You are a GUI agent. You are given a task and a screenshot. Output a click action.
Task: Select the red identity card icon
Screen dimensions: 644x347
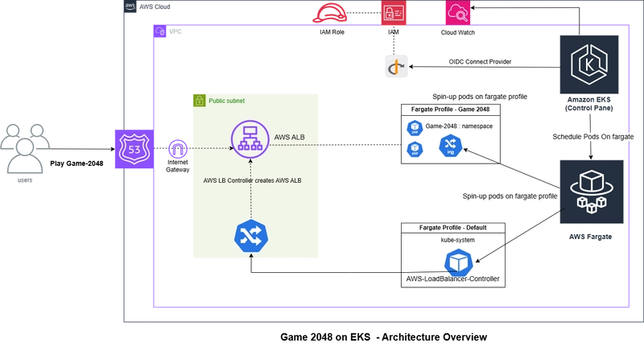pyautogui.click(x=390, y=13)
